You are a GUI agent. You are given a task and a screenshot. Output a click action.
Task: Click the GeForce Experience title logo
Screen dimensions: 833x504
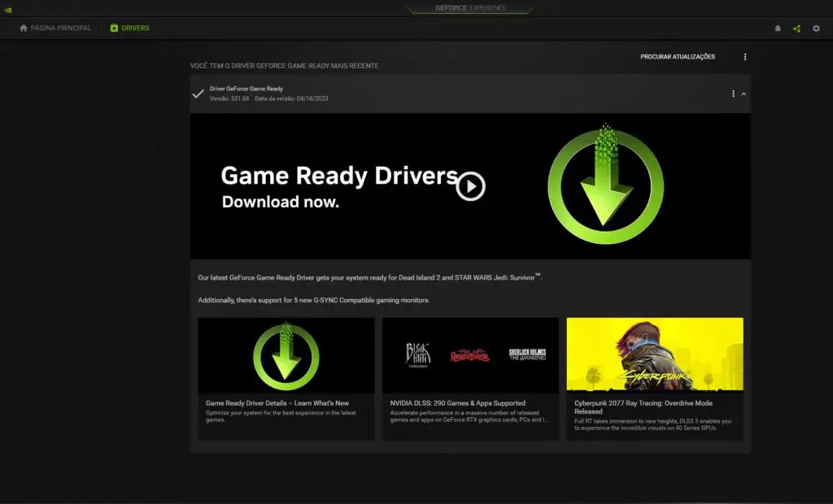click(470, 8)
